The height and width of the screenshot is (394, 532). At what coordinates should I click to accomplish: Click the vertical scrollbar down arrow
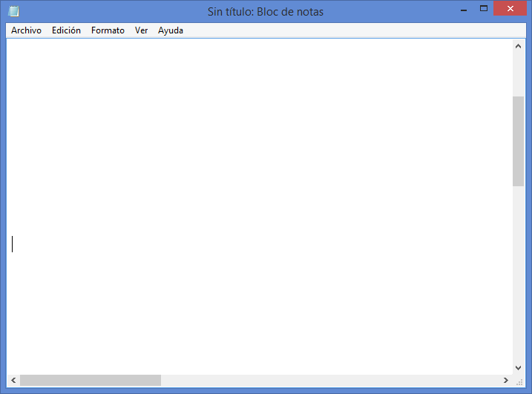(x=518, y=368)
